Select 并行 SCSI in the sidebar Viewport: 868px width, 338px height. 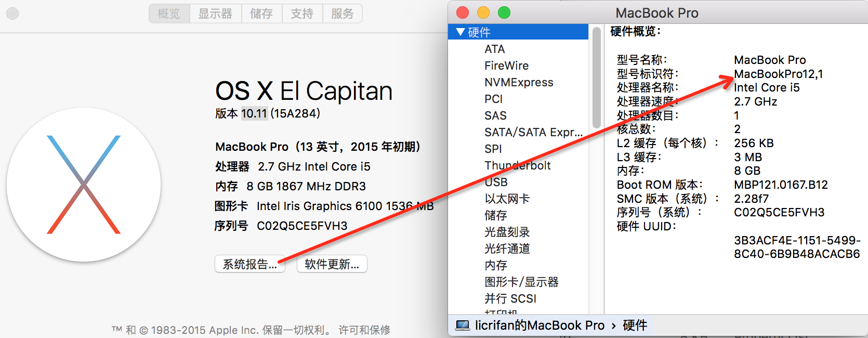(x=510, y=298)
